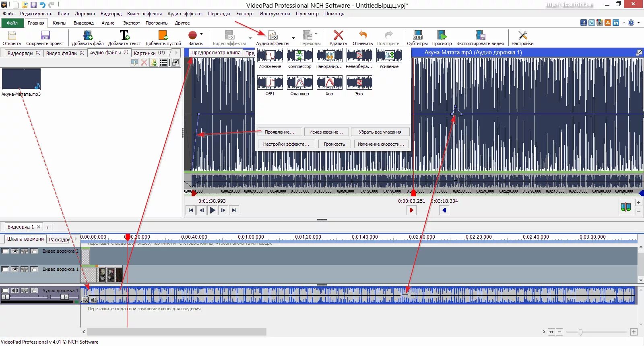Screen dimensions: 644x346
Task: Click Убрать все угасания button
Action: (x=380, y=132)
